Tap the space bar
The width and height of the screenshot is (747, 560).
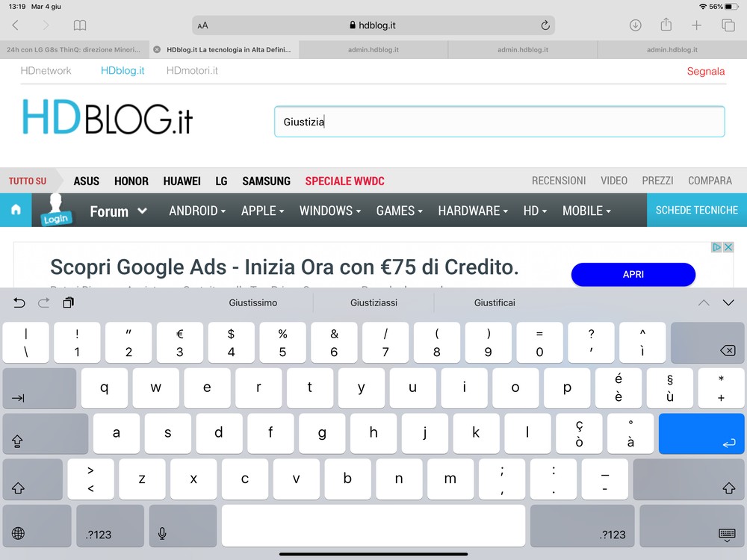pyautogui.click(x=373, y=526)
